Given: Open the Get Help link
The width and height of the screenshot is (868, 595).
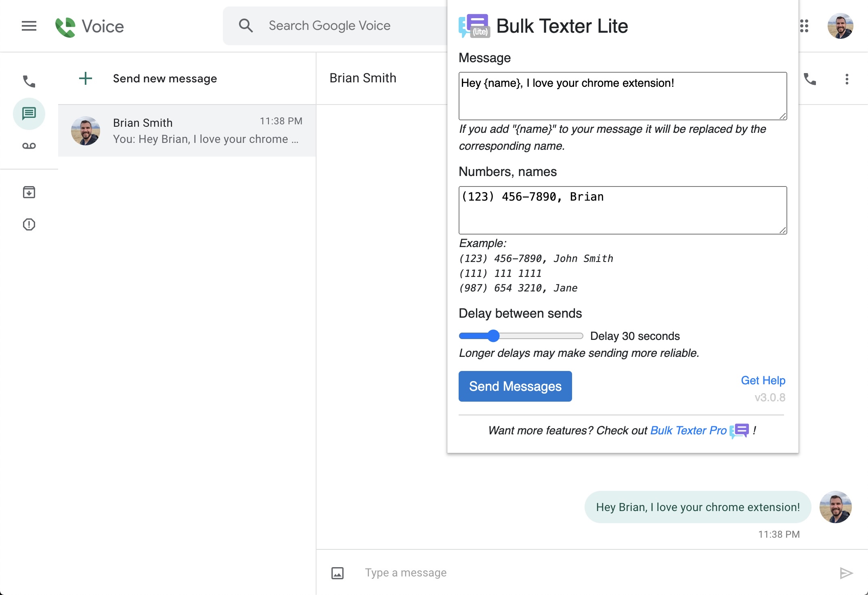Looking at the screenshot, I should tap(763, 380).
